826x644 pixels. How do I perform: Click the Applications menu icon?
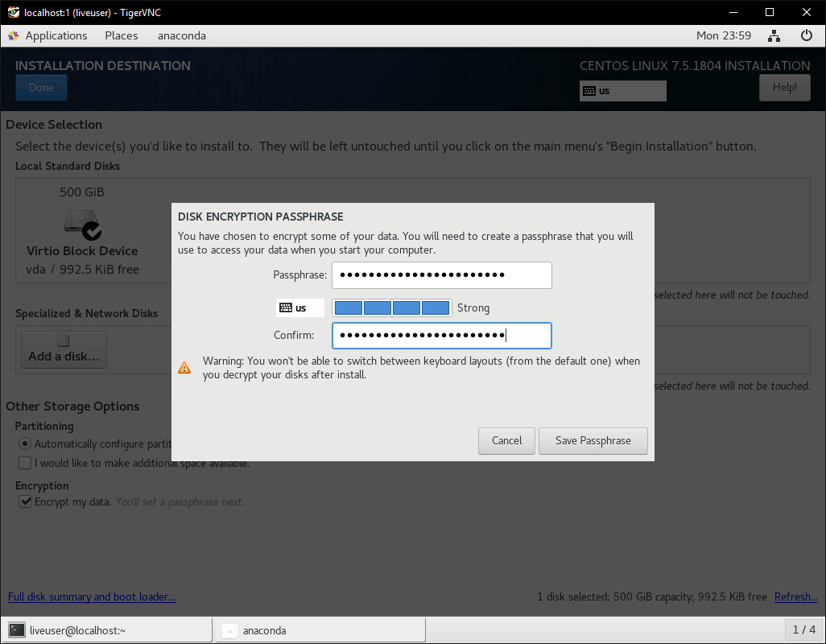point(14,35)
